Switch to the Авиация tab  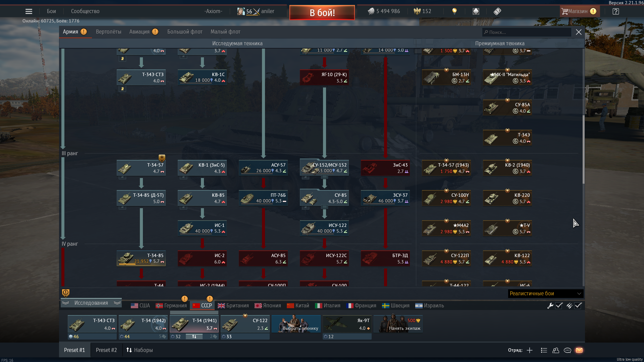tap(140, 32)
